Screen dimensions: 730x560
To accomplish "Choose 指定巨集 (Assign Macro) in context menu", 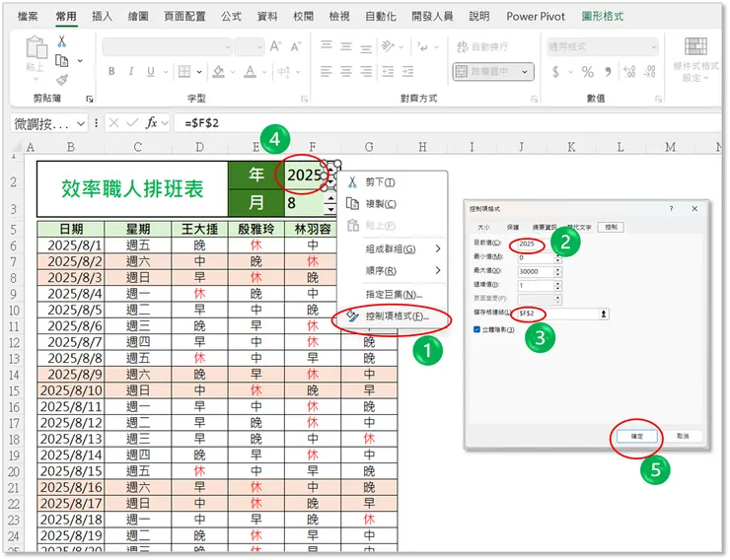I will (392, 294).
